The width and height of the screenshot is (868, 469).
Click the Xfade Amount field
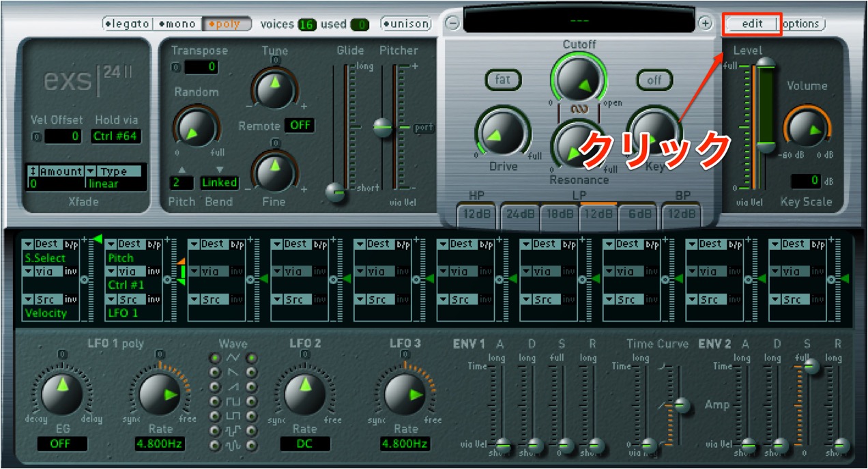pos(55,177)
